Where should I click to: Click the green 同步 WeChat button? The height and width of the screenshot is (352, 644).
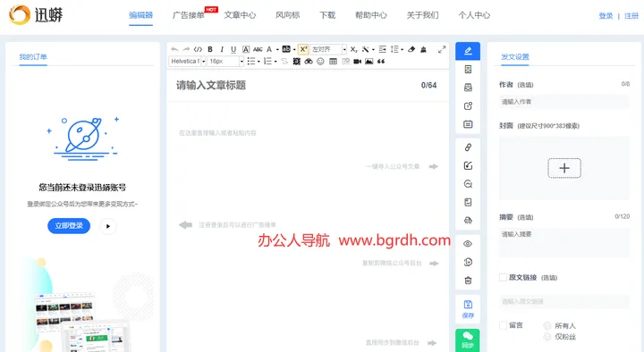[x=468, y=340]
